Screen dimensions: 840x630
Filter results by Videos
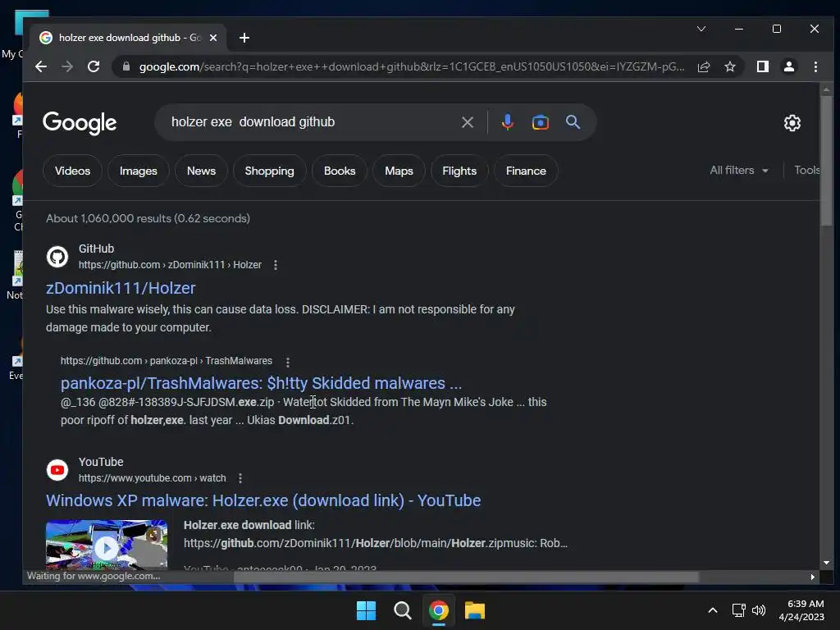click(x=72, y=171)
